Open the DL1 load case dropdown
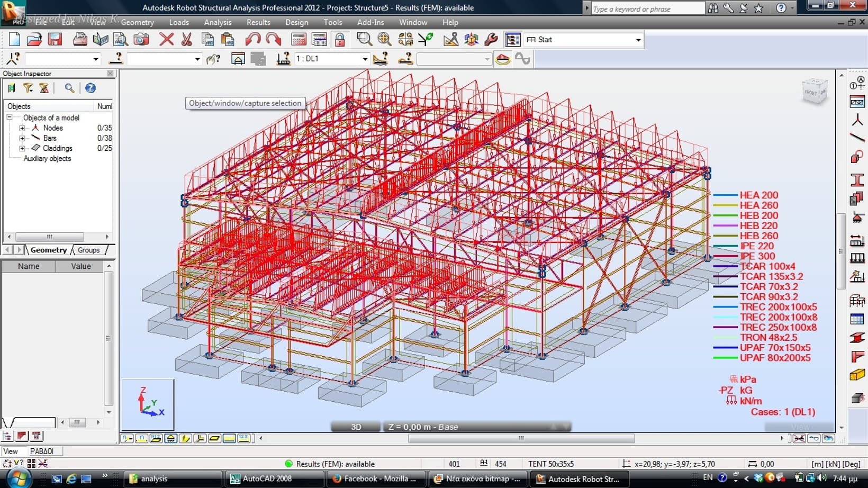This screenshot has width=868, height=488. point(365,59)
